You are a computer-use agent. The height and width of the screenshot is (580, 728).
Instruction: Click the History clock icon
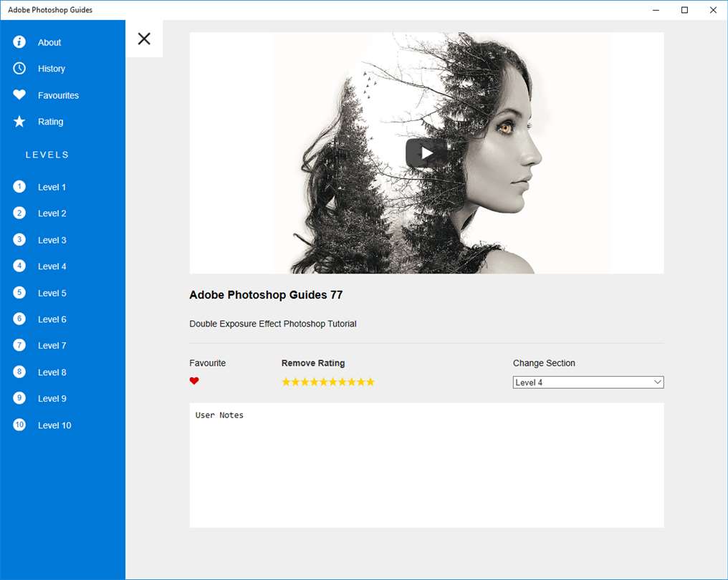pos(19,68)
